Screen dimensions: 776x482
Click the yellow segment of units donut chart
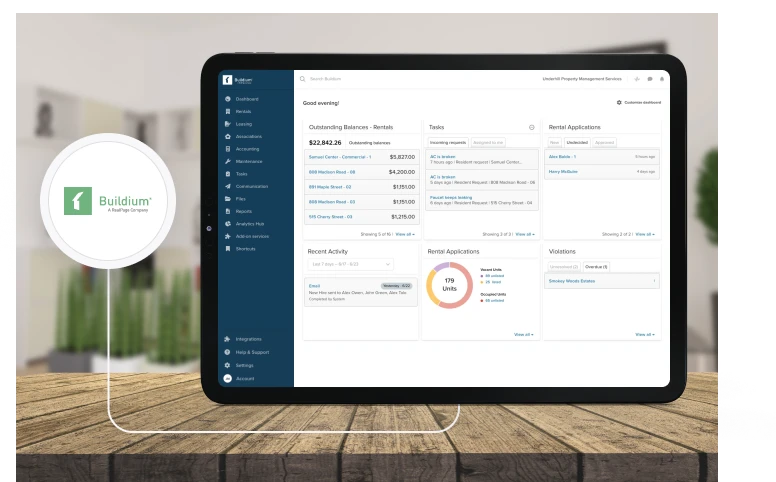click(430, 289)
